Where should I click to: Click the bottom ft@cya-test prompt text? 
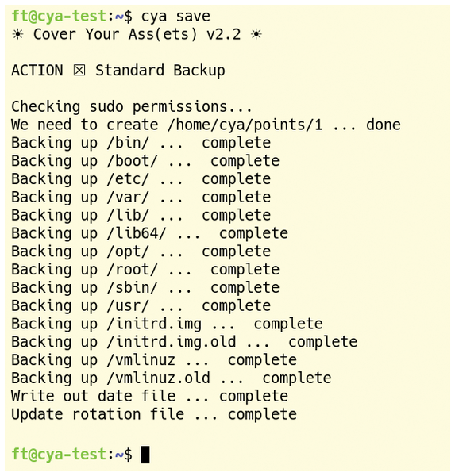58,454
